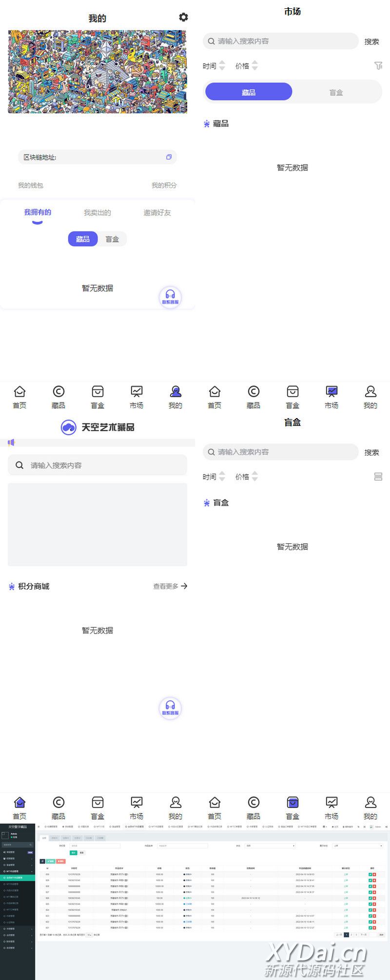Open the 状态 dropdown in admin panel
The width and height of the screenshot is (390, 980).
[270, 845]
